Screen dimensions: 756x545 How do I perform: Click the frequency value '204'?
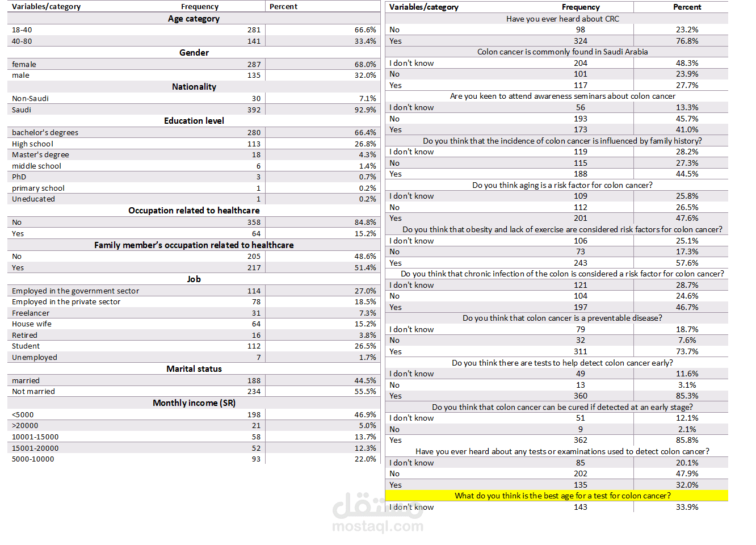(x=580, y=63)
